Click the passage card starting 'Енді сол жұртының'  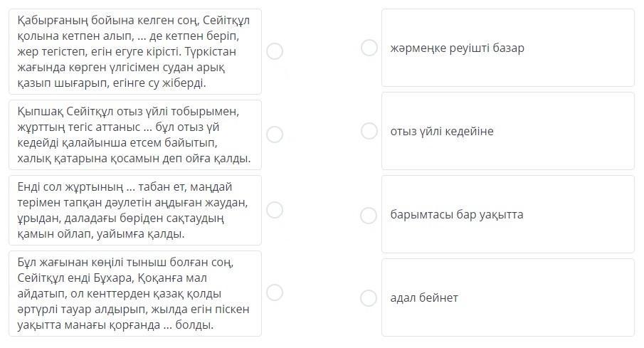135,210
